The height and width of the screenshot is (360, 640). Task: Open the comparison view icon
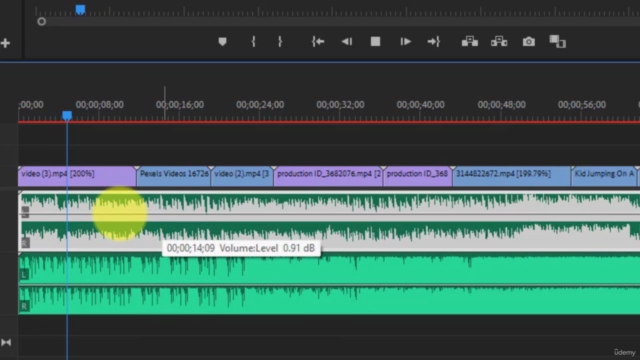click(x=558, y=42)
